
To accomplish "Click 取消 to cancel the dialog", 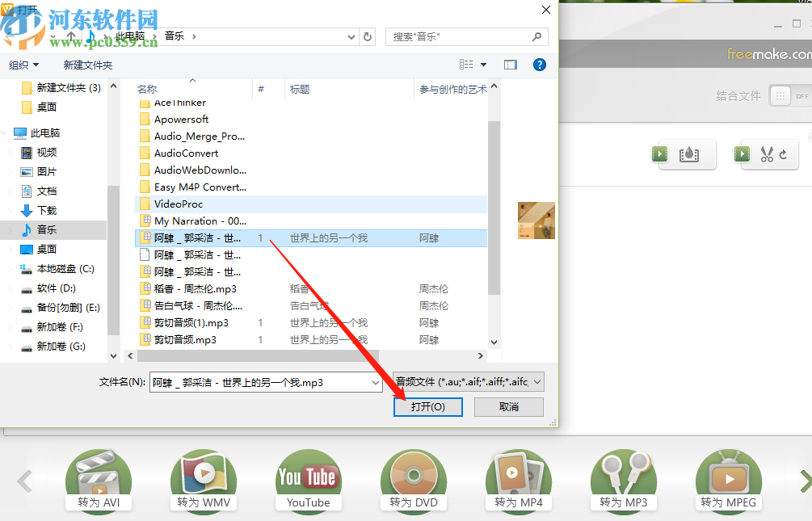I will click(x=508, y=407).
